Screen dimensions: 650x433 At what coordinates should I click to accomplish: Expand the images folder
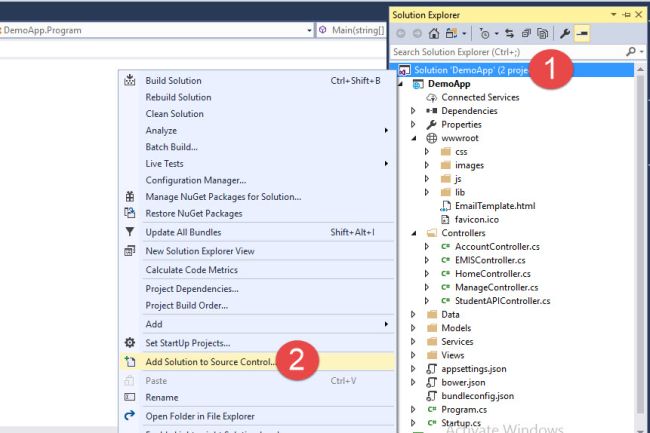(x=427, y=165)
